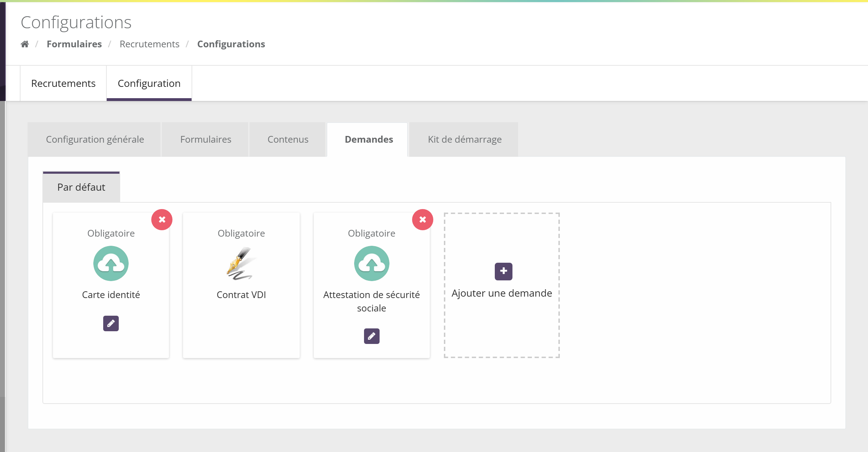Viewport: 868px width, 452px height.
Task: Click the Contrat VDI signature pen icon
Action: click(241, 263)
